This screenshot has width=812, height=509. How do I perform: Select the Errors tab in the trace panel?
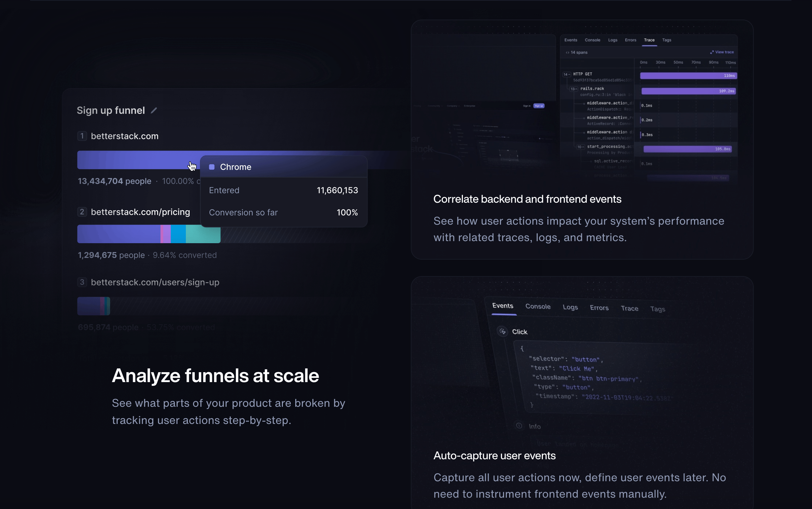click(631, 40)
